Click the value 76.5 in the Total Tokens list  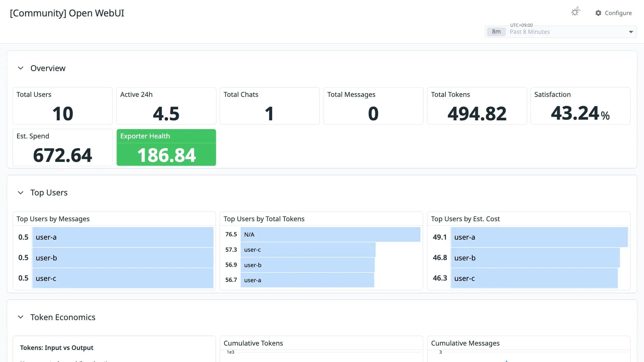(231, 234)
